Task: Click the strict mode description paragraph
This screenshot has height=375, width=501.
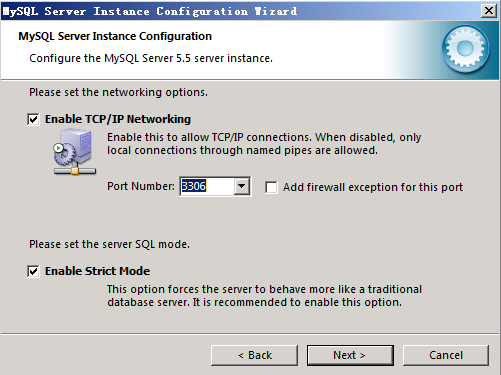Action: pos(264,296)
